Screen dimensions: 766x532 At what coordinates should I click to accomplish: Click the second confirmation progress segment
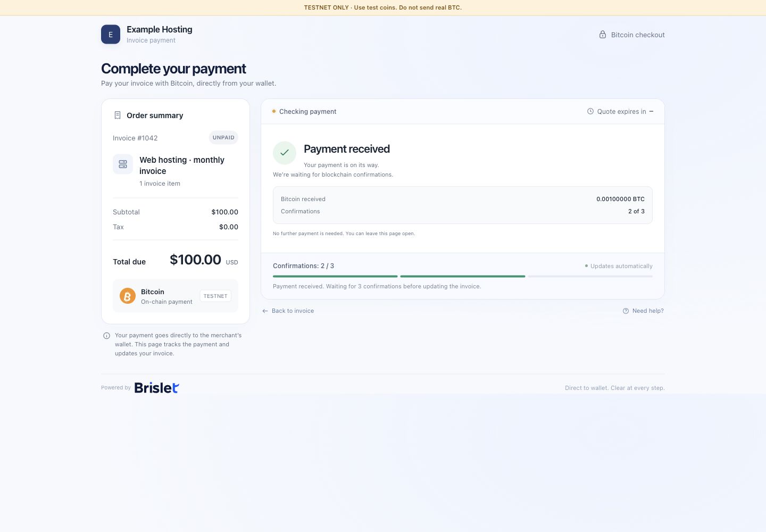tap(463, 277)
